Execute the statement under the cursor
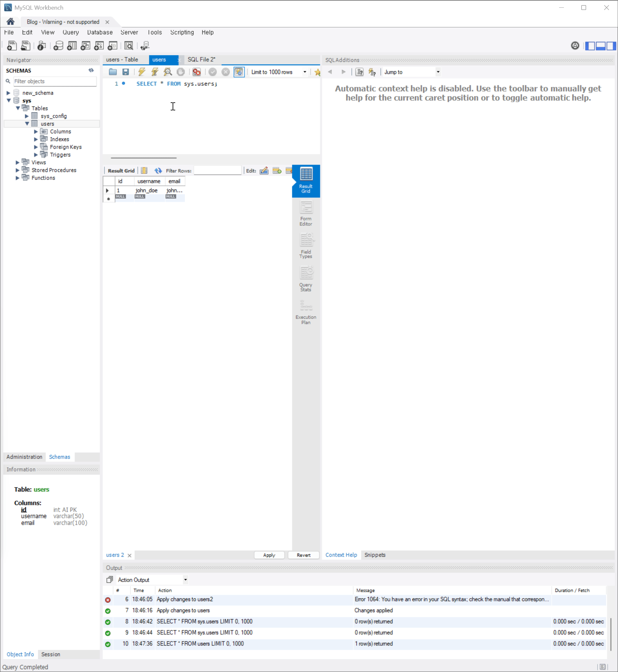Viewport: 618px width, 672px height. coord(155,72)
